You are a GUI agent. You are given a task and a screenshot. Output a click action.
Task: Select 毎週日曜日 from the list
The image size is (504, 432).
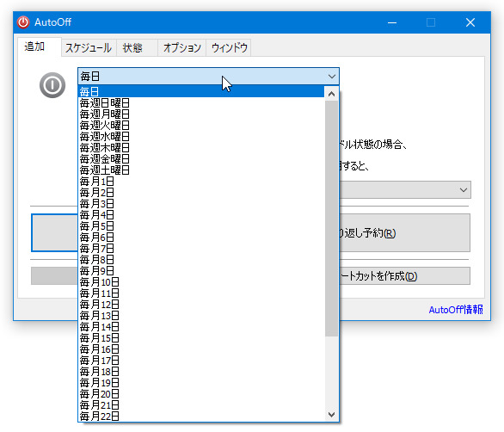pos(201,103)
